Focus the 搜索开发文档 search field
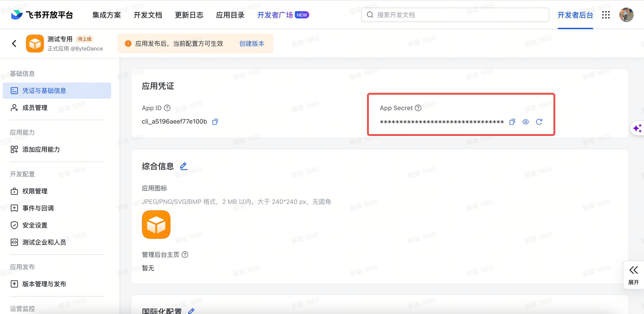Screen dimensions: 644x314 (455, 15)
